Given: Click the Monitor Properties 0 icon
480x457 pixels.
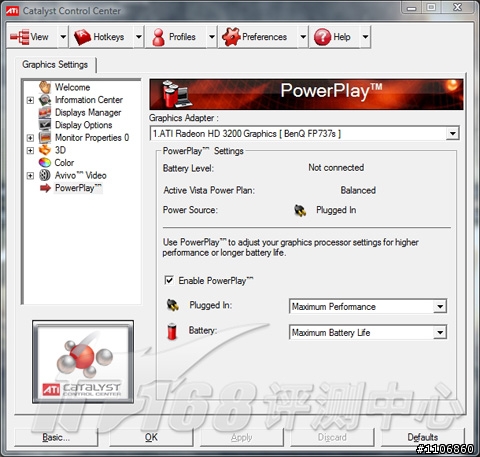Looking at the screenshot, I should tap(45, 137).
